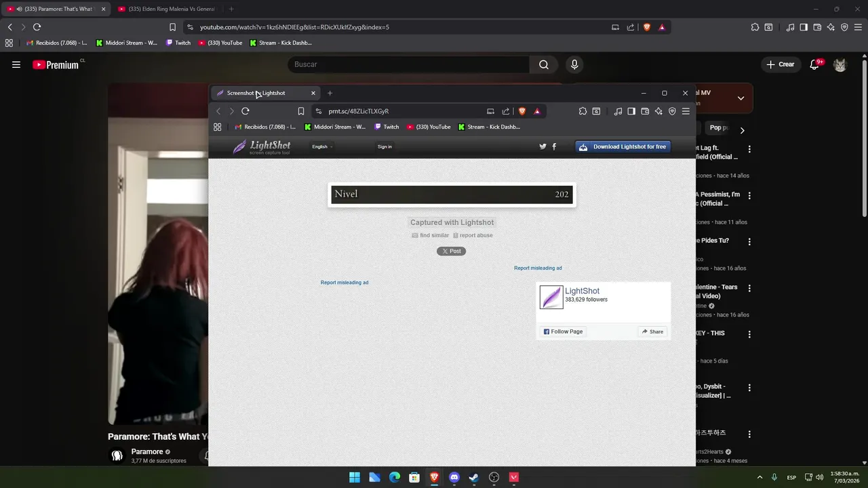Click the LightShot feather logo
The image size is (868, 488).
coord(262,146)
